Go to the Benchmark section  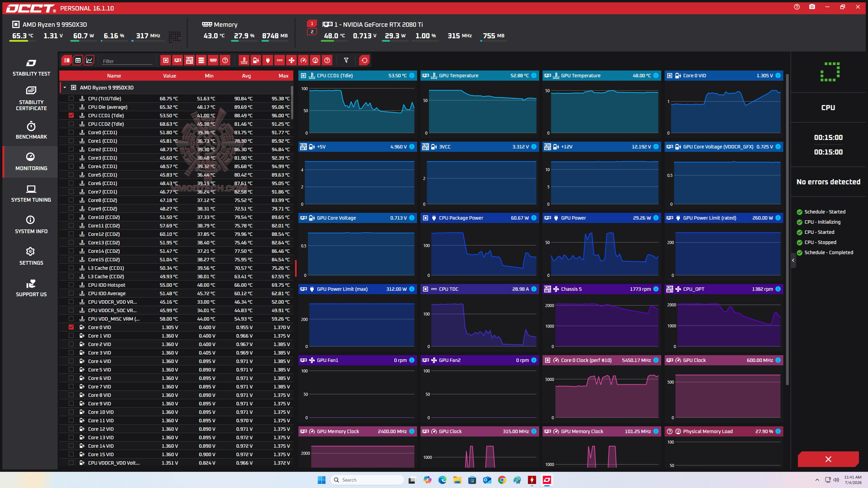click(x=31, y=130)
